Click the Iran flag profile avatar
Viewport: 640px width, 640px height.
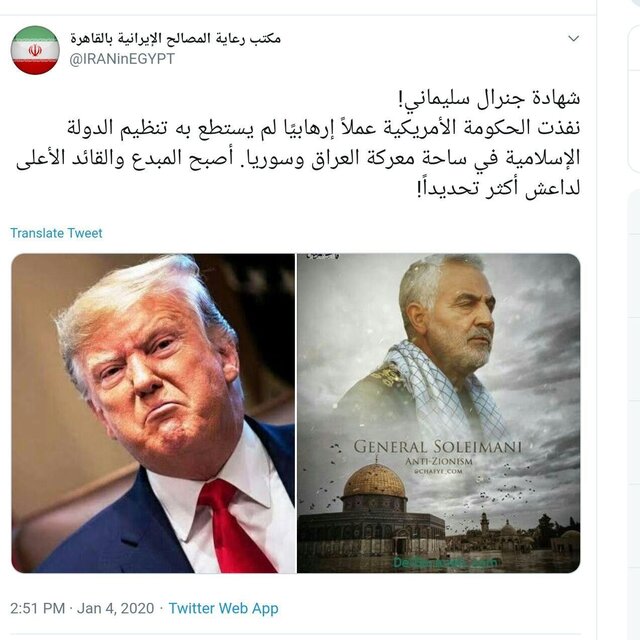click(x=35, y=50)
